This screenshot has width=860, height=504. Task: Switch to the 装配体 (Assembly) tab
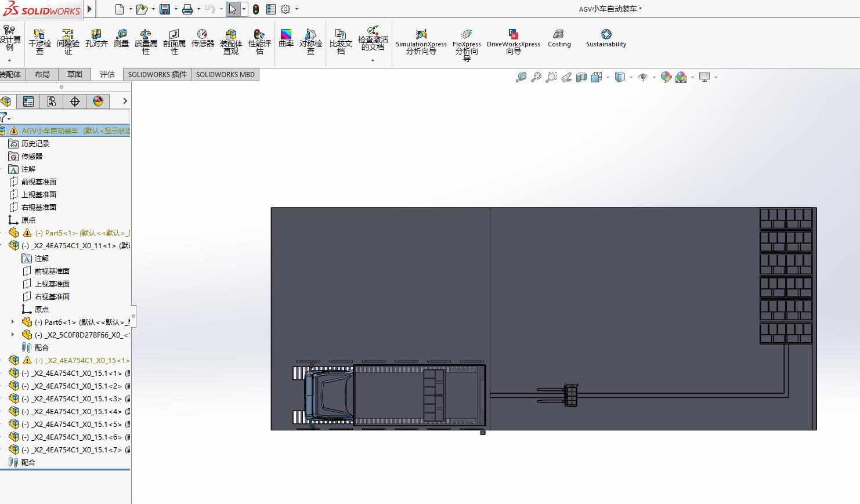point(10,74)
